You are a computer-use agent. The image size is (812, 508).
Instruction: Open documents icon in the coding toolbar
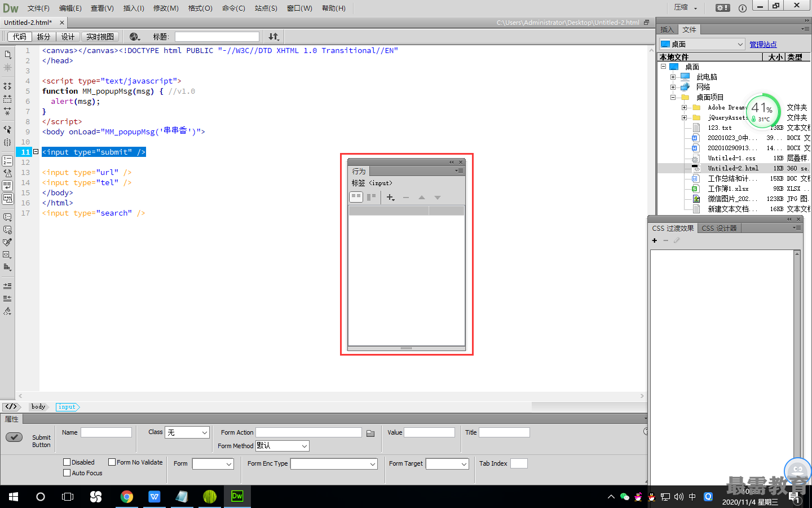point(7,54)
